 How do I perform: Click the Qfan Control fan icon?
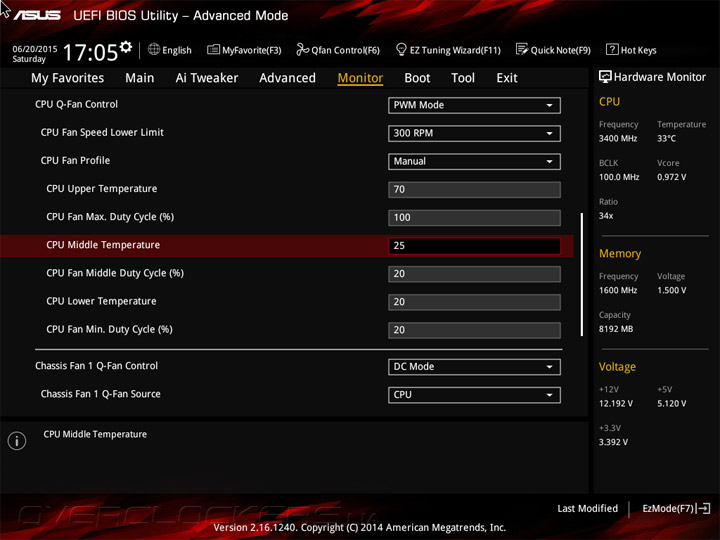(x=302, y=49)
